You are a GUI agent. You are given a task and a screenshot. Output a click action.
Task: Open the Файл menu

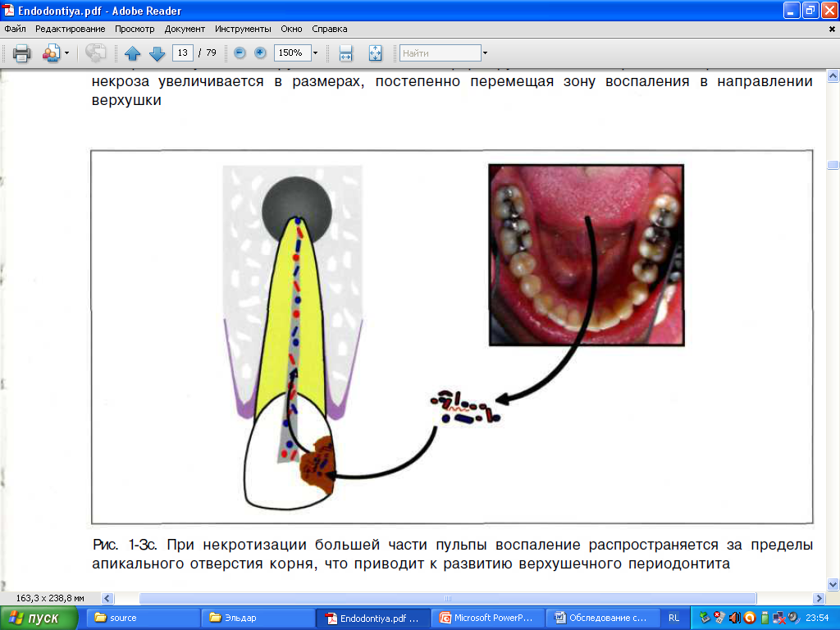[x=15, y=29]
